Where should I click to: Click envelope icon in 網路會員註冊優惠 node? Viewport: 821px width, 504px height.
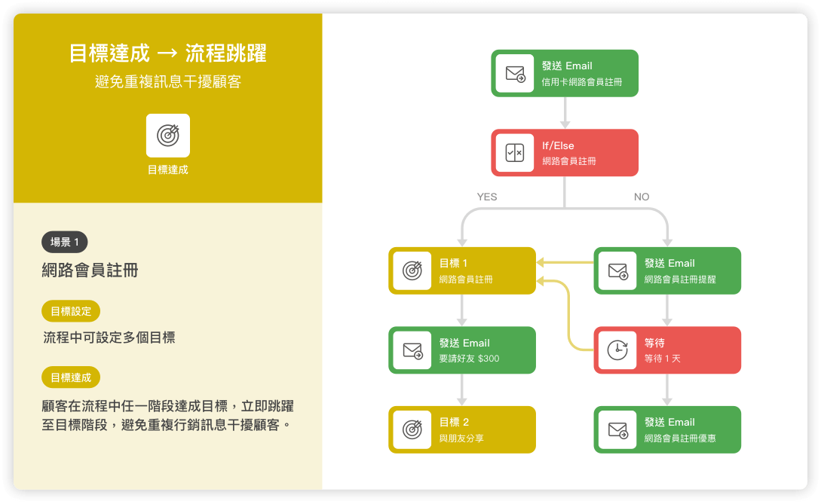click(x=617, y=430)
